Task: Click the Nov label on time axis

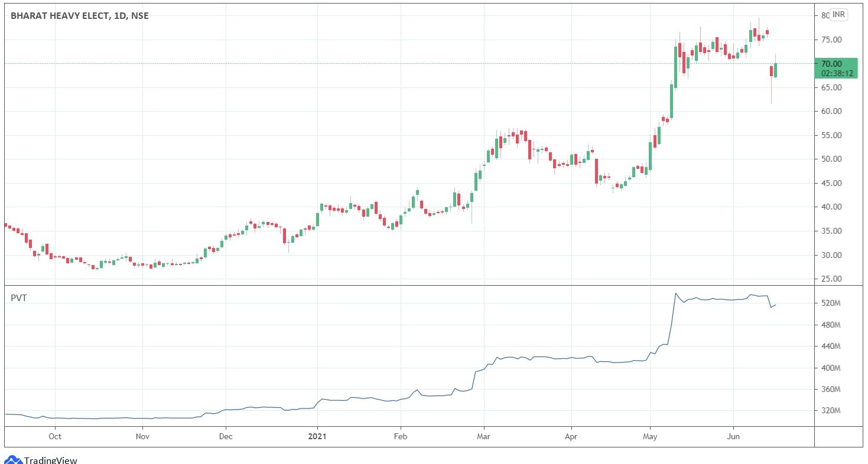Action: tap(142, 437)
